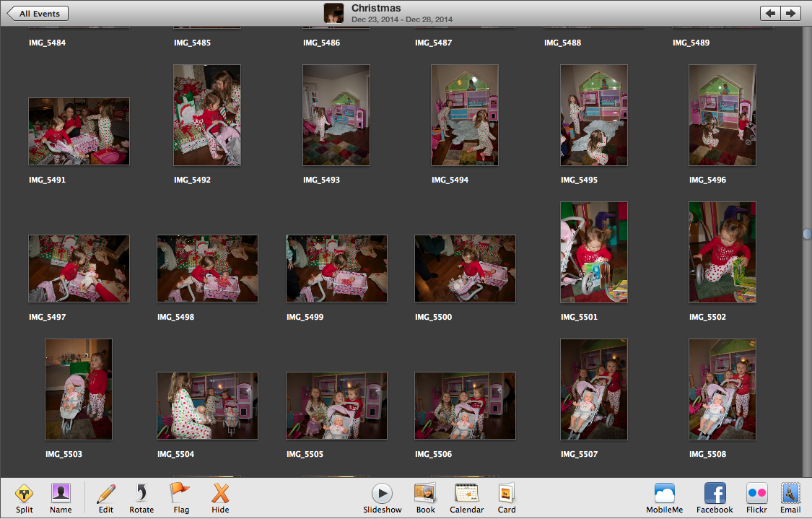Click the IMG_5491 filename label
812x519 pixels.
tap(47, 180)
